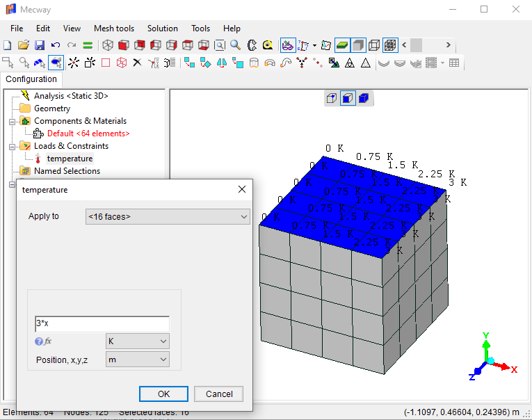The height and width of the screenshot is (420, 532).
Task: Click the 3*x formula input field
Action: pyautogui.click(x=102, y=323)
